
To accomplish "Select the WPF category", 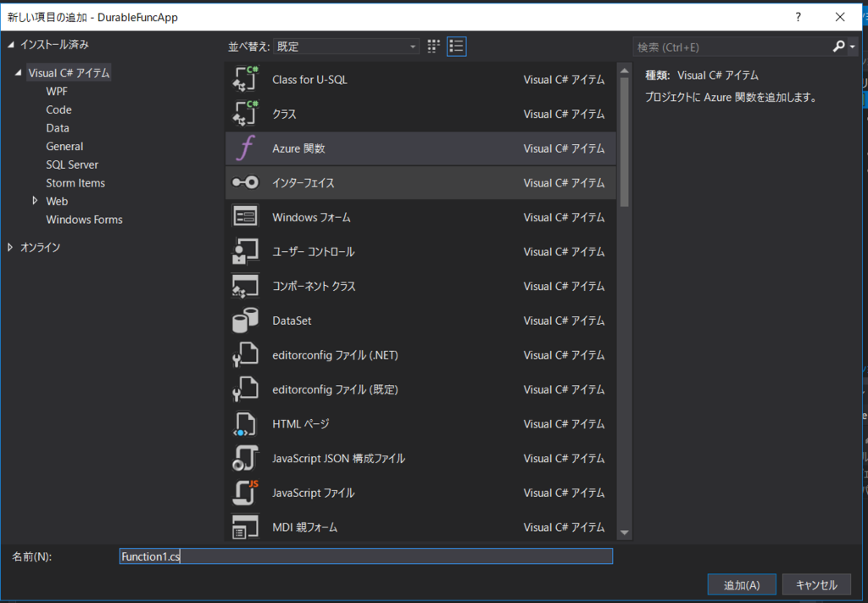I will [57, 92].
